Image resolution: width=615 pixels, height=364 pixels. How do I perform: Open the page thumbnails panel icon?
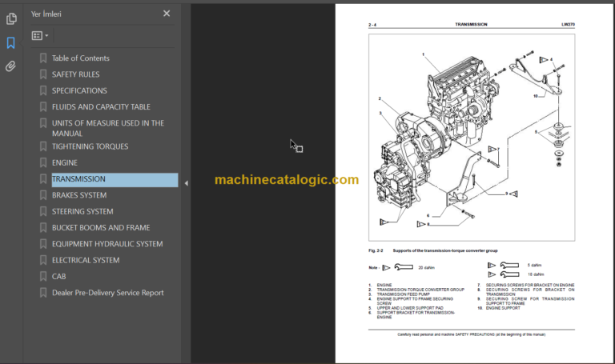click(x=11, y=18)
